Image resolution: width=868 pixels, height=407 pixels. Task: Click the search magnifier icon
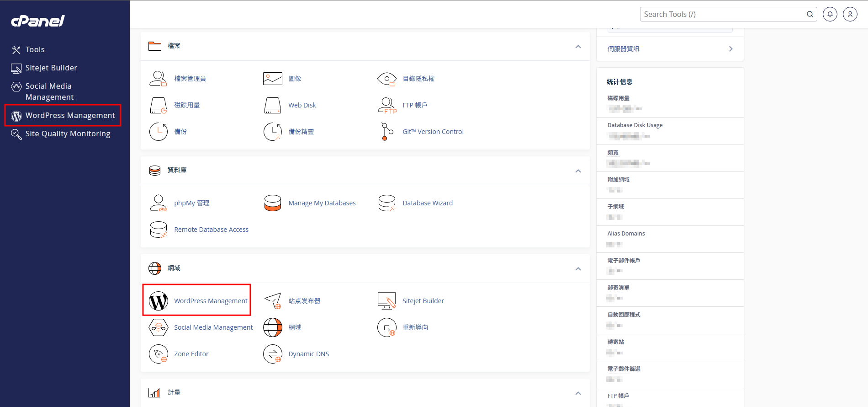point(810,14)
